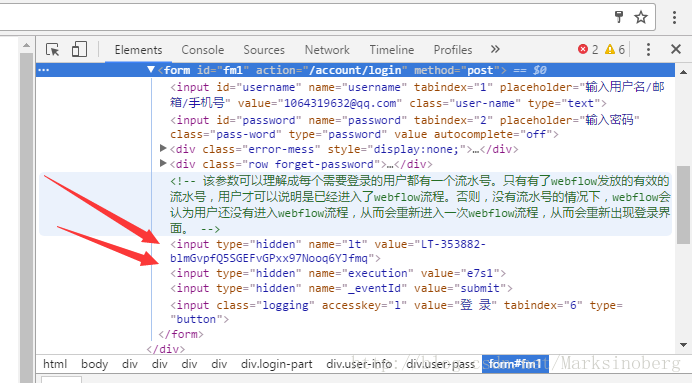The width and height of the screenshot is (692, 383).
Task: Switch to the Console tab
Action: point(203,50)
